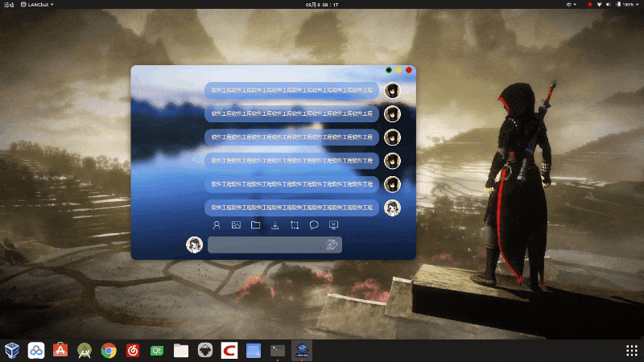The image size is (644, 362).
Task: Click the last message's light-haired avatar
Action: 392,208
